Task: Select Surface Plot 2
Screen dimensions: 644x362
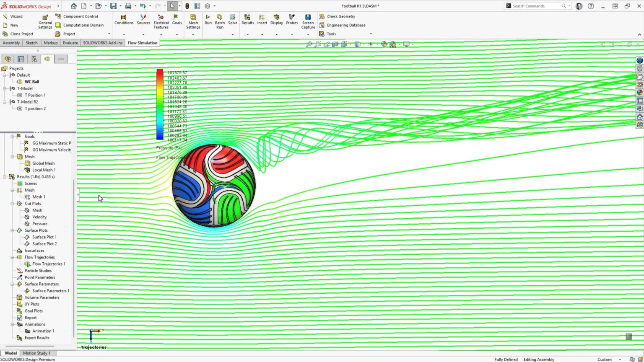Action: click(x=41, y=244)
